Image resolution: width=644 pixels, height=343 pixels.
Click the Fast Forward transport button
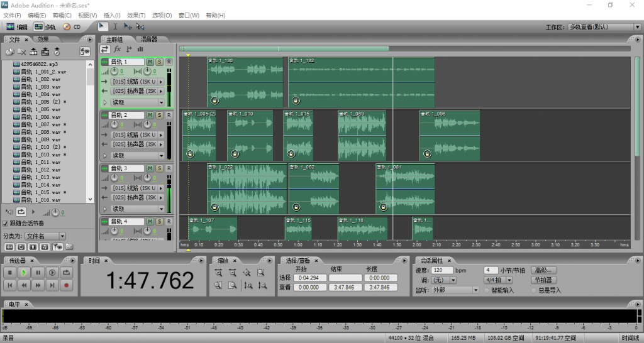pyautogui.click(x=38, y=285)
